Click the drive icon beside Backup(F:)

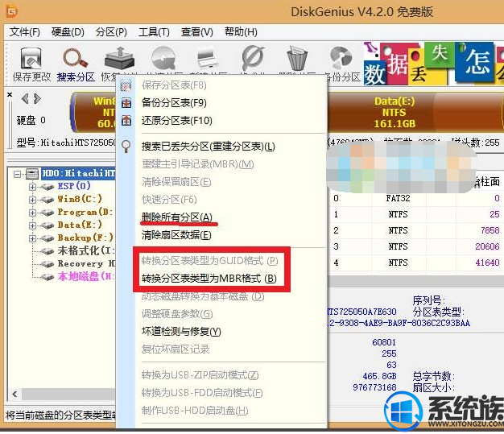coord(48,238)
